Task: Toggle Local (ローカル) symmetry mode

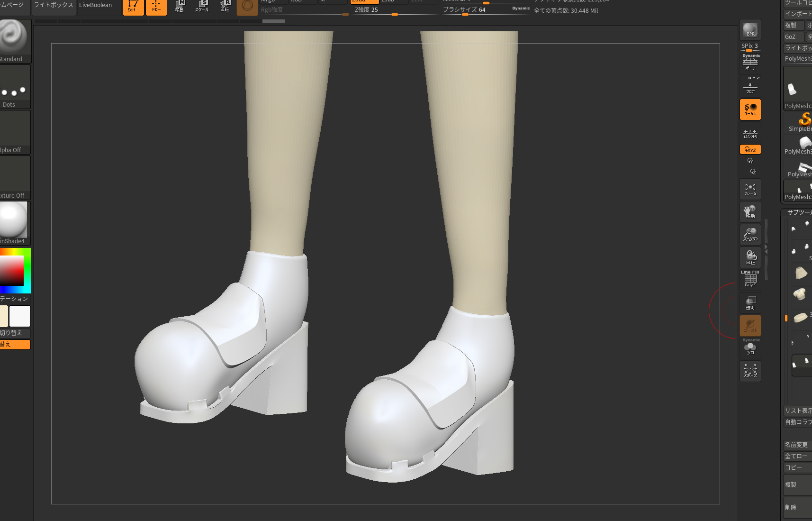Action: 750,110
